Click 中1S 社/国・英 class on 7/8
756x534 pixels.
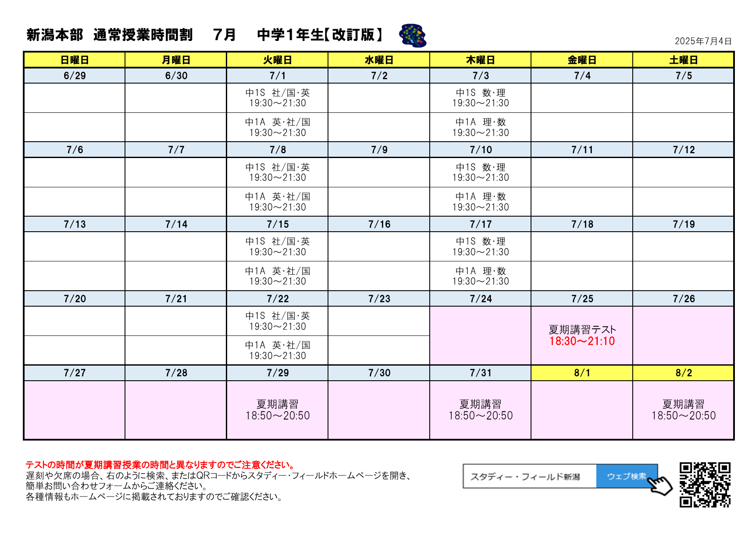tap(278, 172)
